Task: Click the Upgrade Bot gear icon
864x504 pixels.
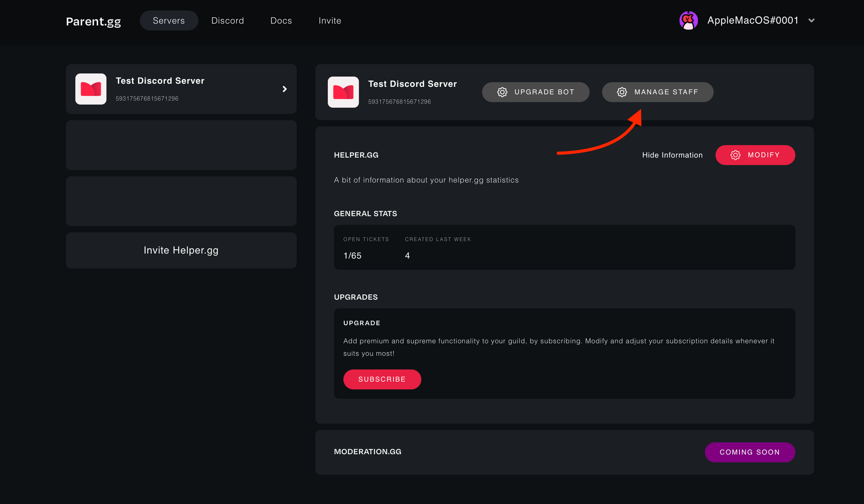Action: pyautogui.click(x=502, y=92)
